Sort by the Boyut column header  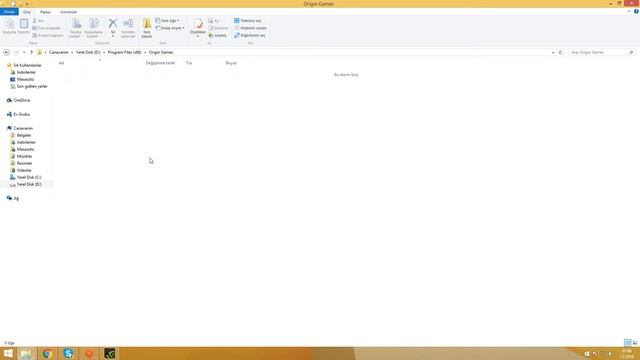point(231,63)
